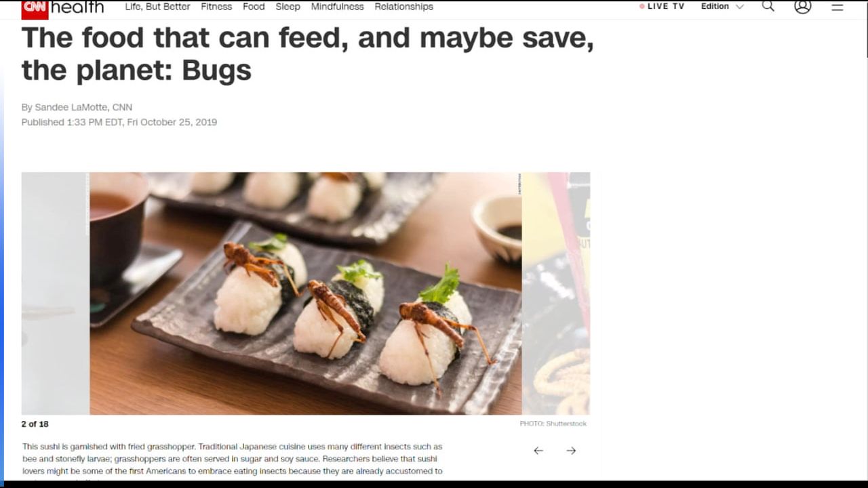Click the red Live TV dot

pos(642,6)
